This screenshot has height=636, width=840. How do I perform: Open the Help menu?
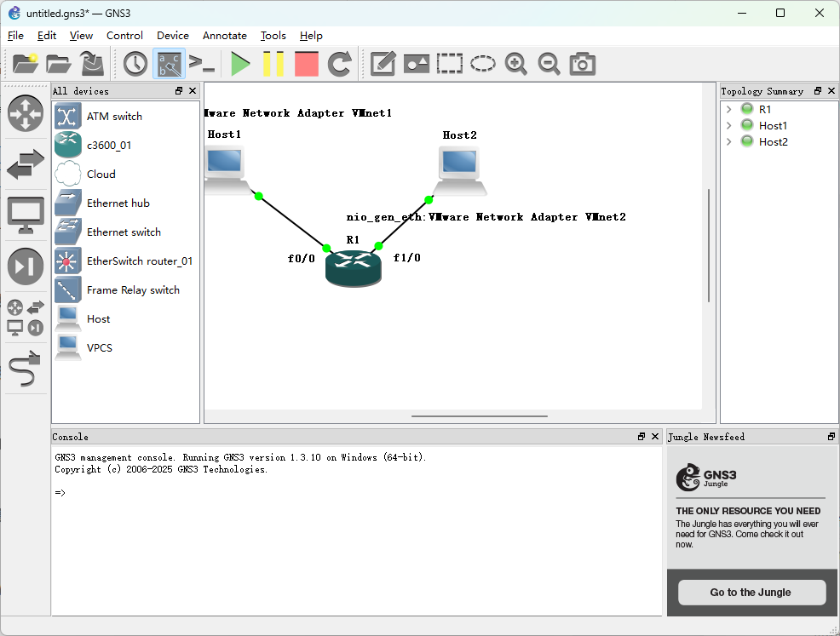coord(311,36)
